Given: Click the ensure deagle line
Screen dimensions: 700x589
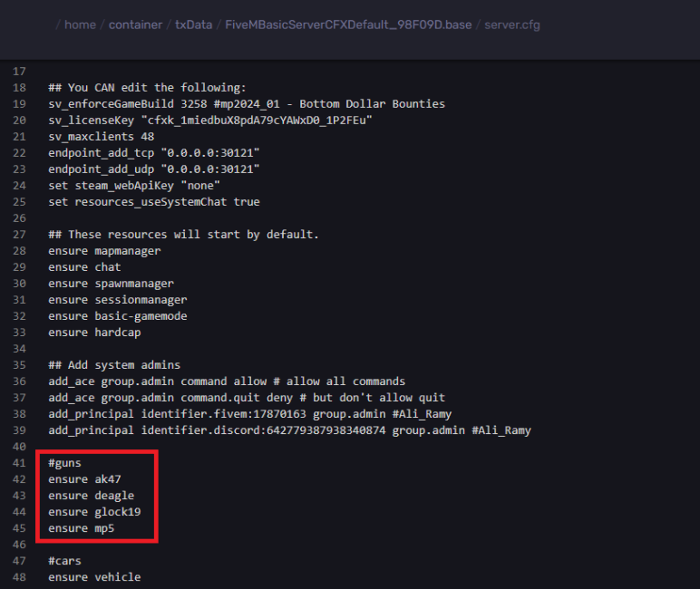Looking at the screenshot, I should click(x=91, y=496).
